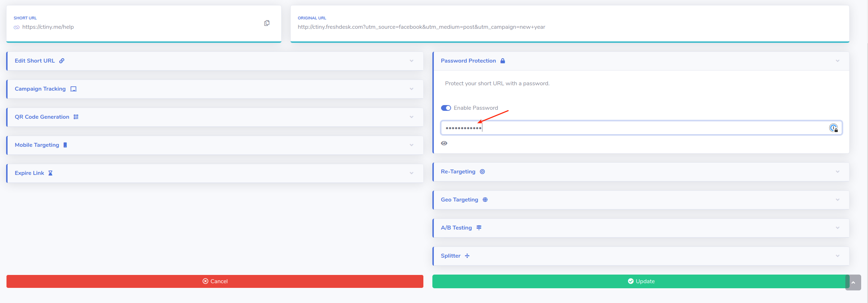Open the QR Code Generation section title
This screenshot has height=303, width=868.
pyautogui.click(x=42, y=117)
